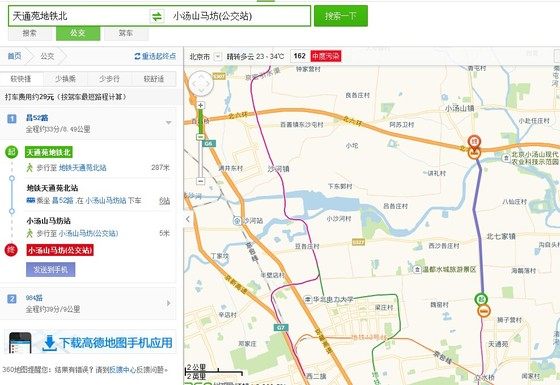
Task: Select the 少步行 route preference
Action: pos(110,79)
